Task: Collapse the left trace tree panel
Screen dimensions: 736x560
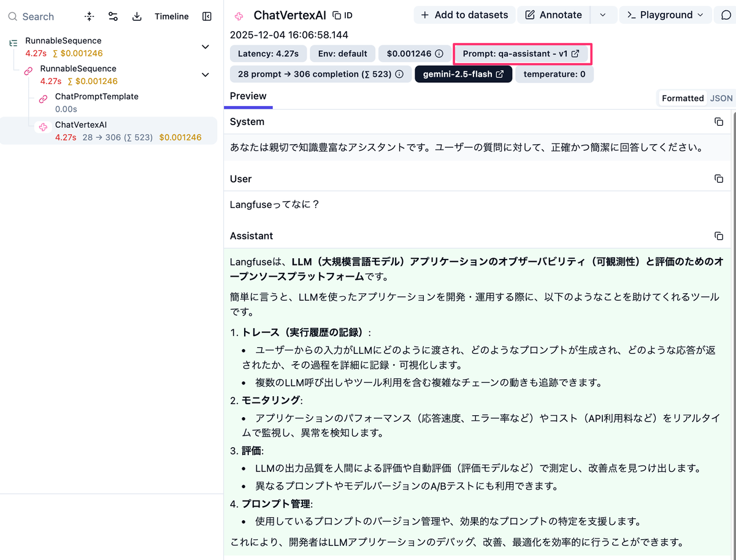Action: [207, 17]
